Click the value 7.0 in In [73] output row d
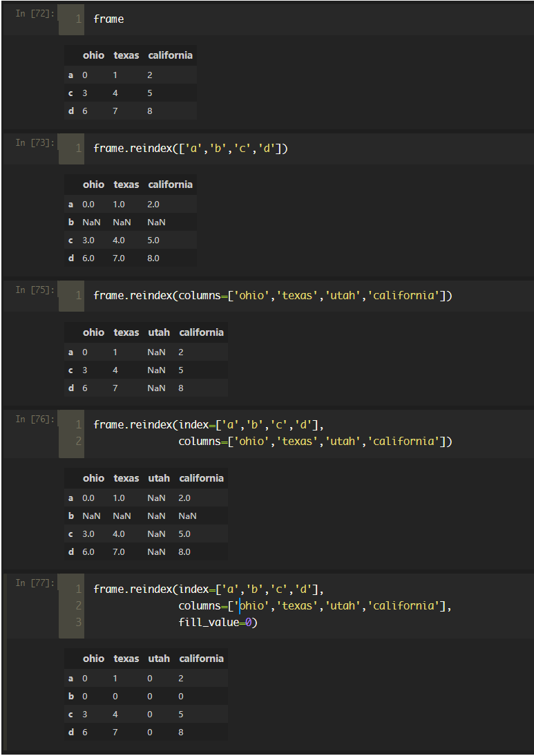Screen dimensions: 534x756 pyautogui.click(x=119, y=258)
